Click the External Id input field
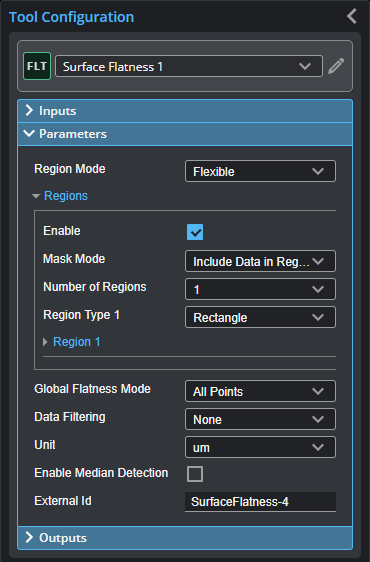370x562 pixels. [x=260, y=502]
